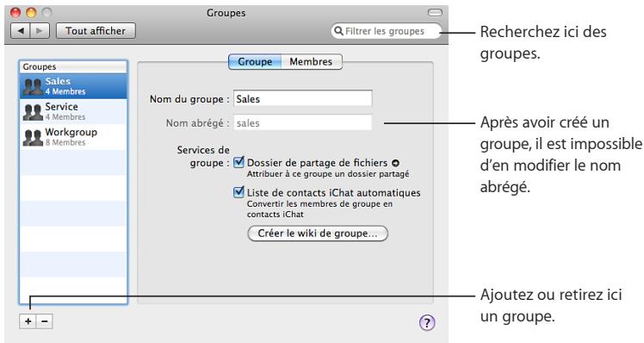Screen dimensions: 644x343
Task: Click Créer le wiki de groupe button
Action: tap(318, 234)
